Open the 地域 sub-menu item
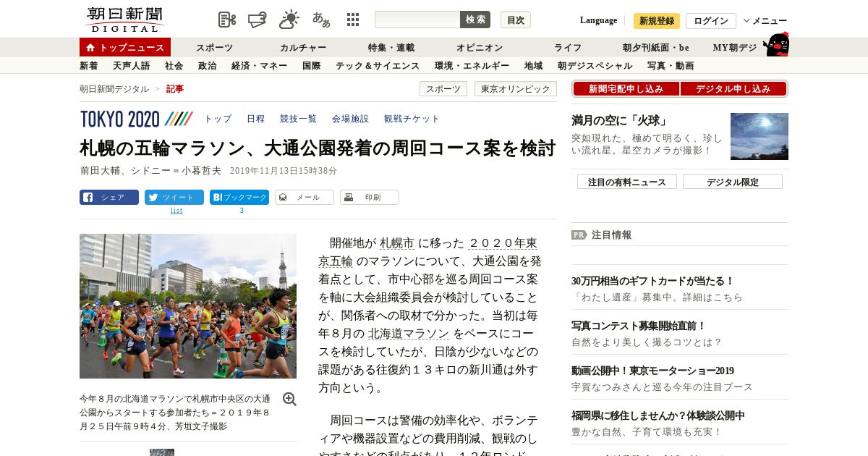Screen dimensions: 868x456 pos(533,66)
